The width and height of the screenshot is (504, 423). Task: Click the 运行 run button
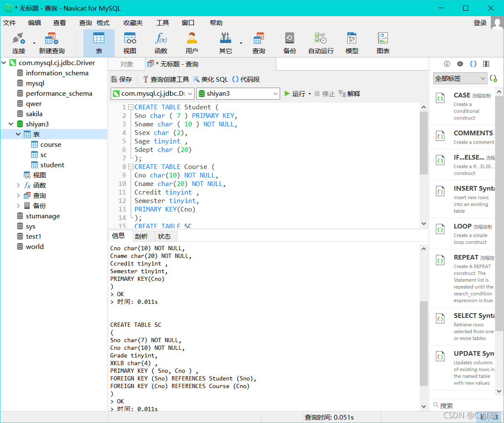coord(295,94)
